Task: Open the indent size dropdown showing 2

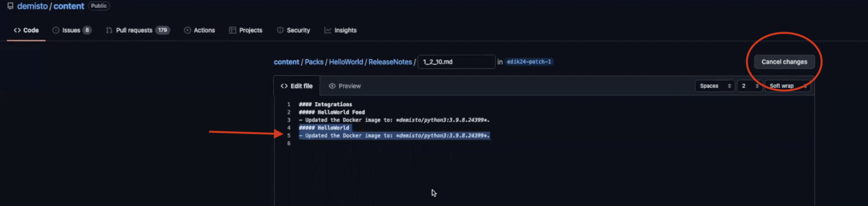Action: click(x=749, y=86)
